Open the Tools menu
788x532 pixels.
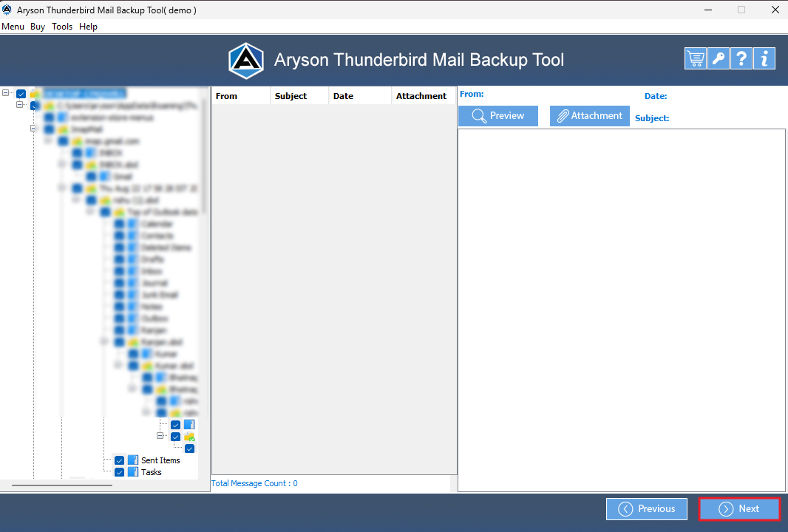(x=62, y=27)
